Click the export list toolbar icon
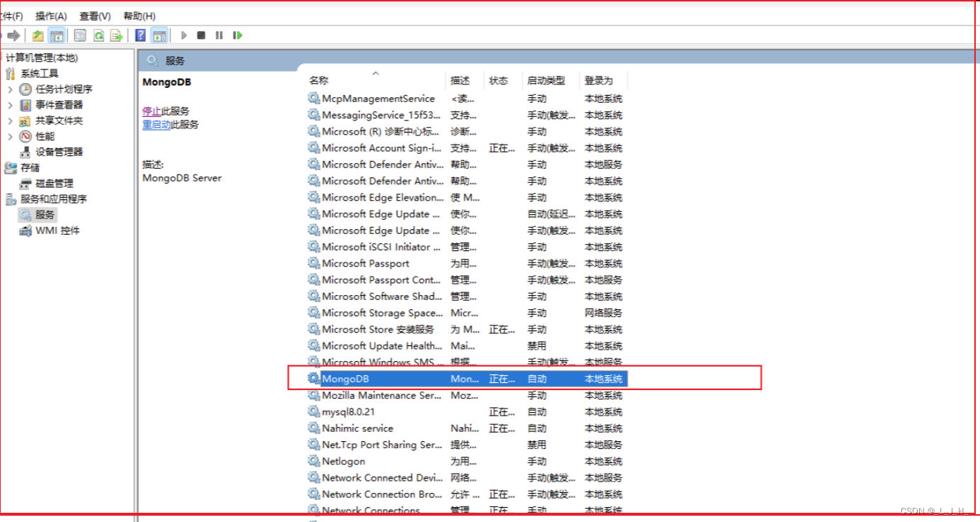Screen dimensions: 980x522 pos(117,35)
